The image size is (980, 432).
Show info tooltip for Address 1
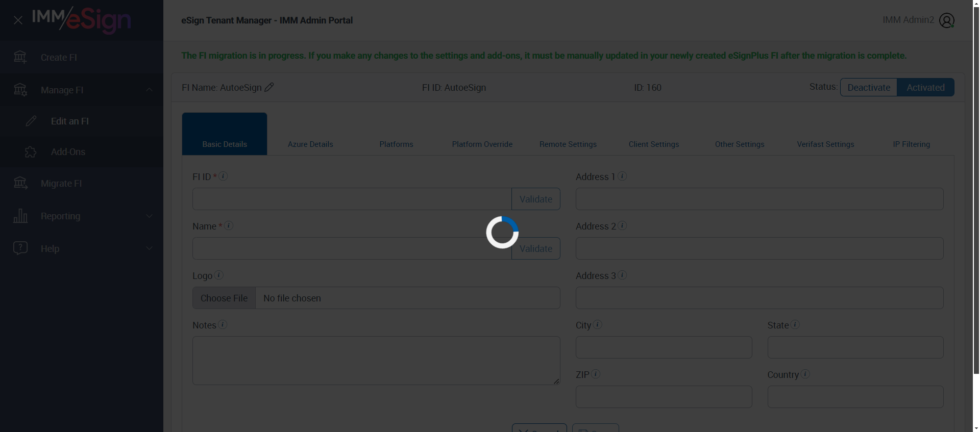622,176
